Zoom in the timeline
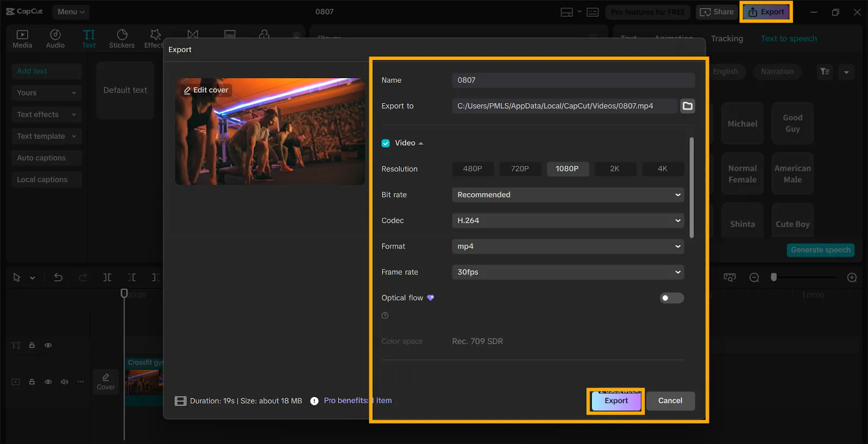The image size is (868, 444). click(x=852, y=278)
